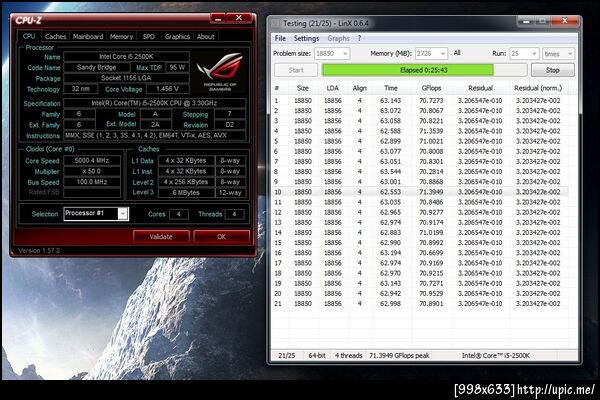
Task: Minimize the CPU-Z window
Action: point(218,18)
